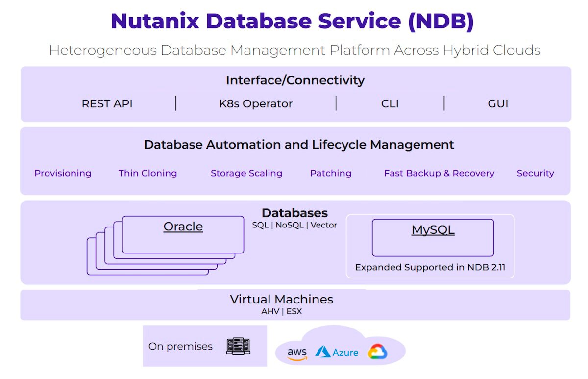
Task: Click the on-premises server rack icon
Action: [x=238, y=346]
